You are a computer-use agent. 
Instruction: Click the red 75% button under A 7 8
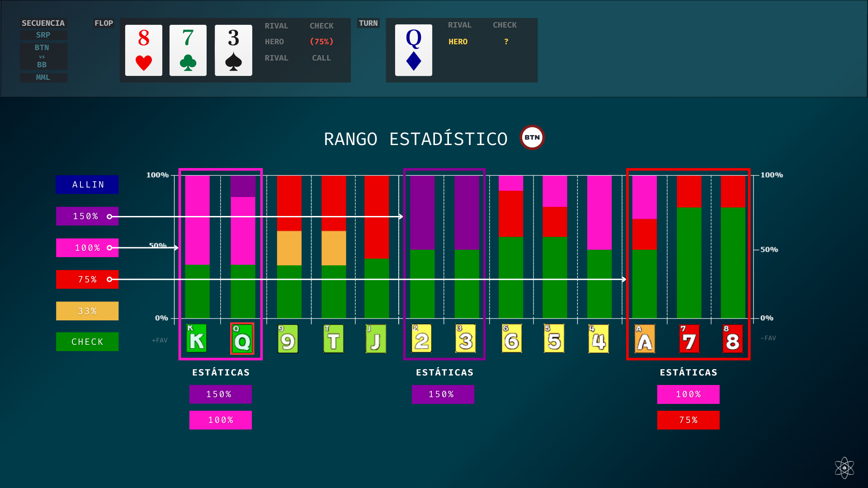[688, 420]
